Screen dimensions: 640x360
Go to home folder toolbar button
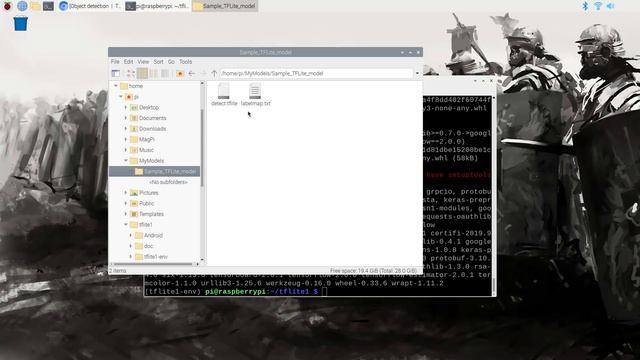coord(180,73)
